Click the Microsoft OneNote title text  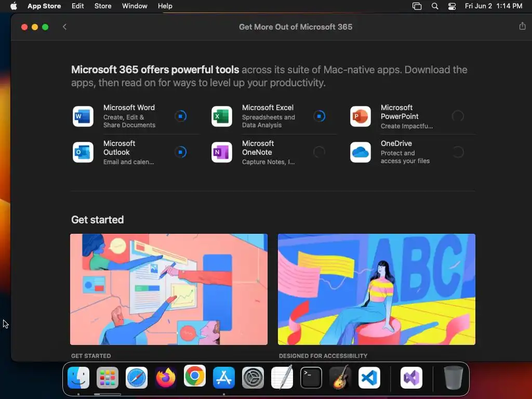[x=258, y=148]
